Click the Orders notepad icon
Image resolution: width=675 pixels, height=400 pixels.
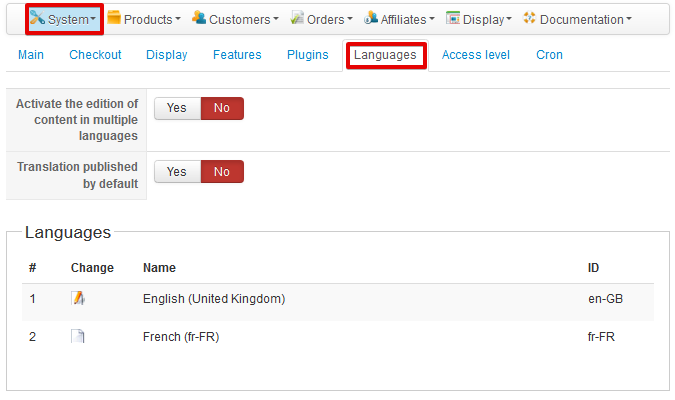tap(297, 18)
